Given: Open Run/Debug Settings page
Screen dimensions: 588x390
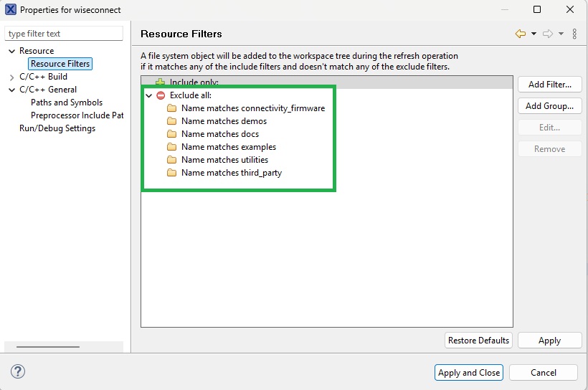Looking at the screenshot, I should 57,128.
